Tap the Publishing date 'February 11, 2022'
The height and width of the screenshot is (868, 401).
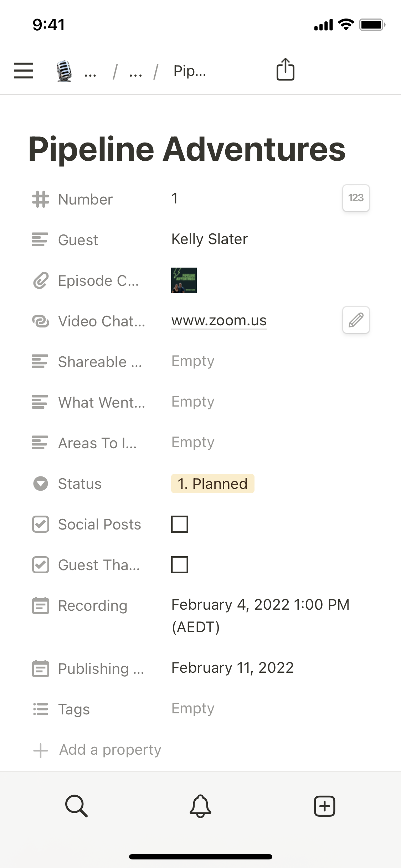point(232,668)
